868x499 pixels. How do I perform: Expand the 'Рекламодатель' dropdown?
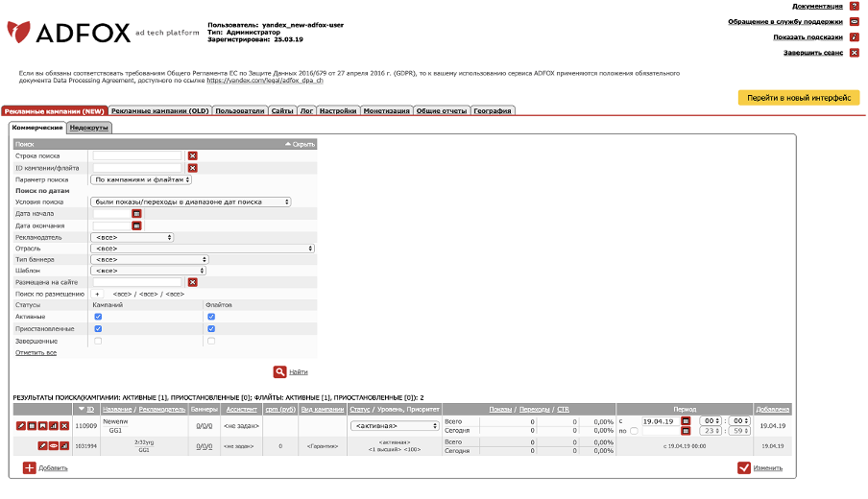pos(132,236)
